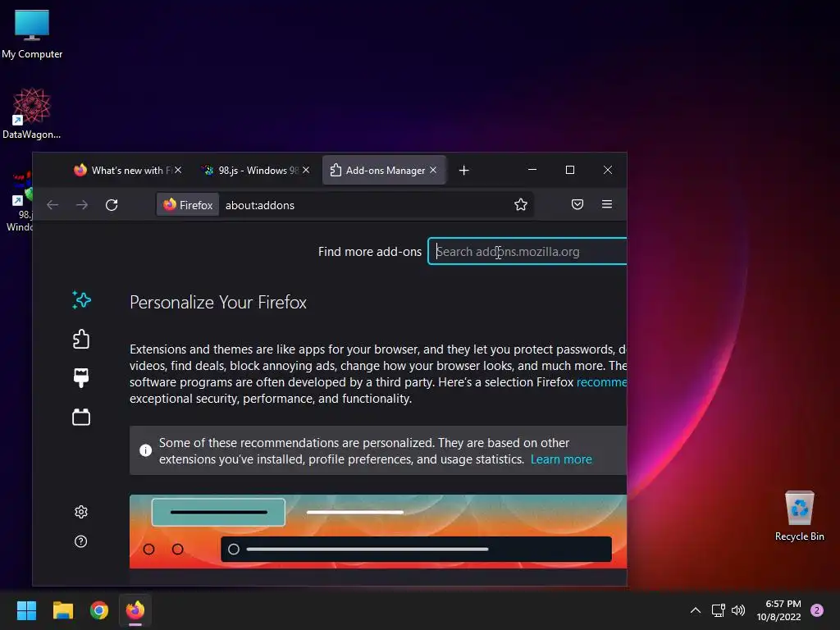Open notification center badge
The height and width of the screenshot is (630, 840).
click(817, 610)
